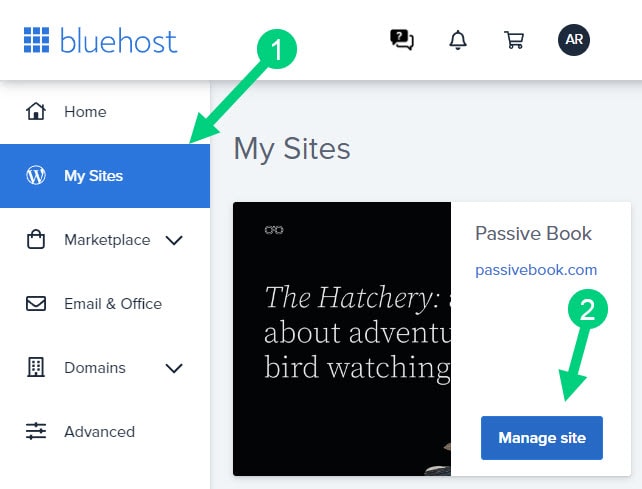Open the AR account avatar menu
Image resolution: width=642 pixels, height=489 pixels.
[x=574, y=40]
